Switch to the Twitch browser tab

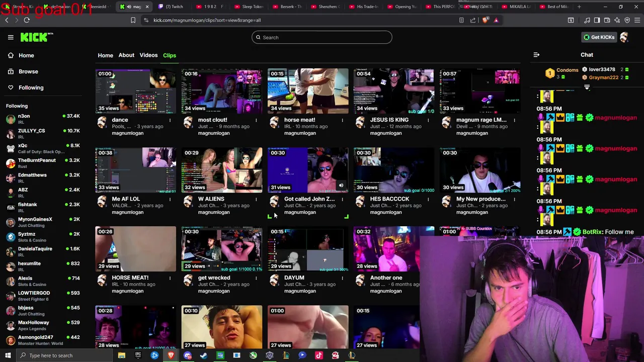pos(174,7)
